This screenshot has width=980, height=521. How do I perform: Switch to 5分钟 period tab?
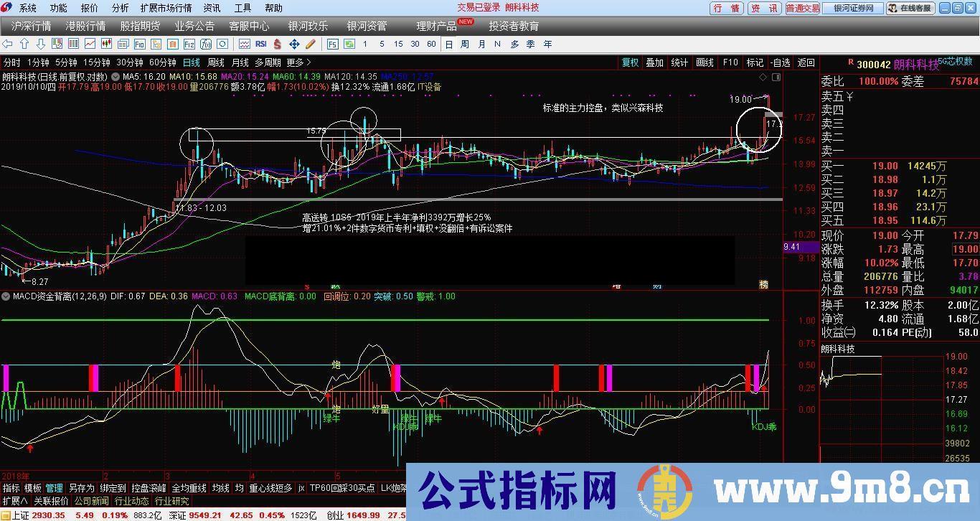(66, 62)
